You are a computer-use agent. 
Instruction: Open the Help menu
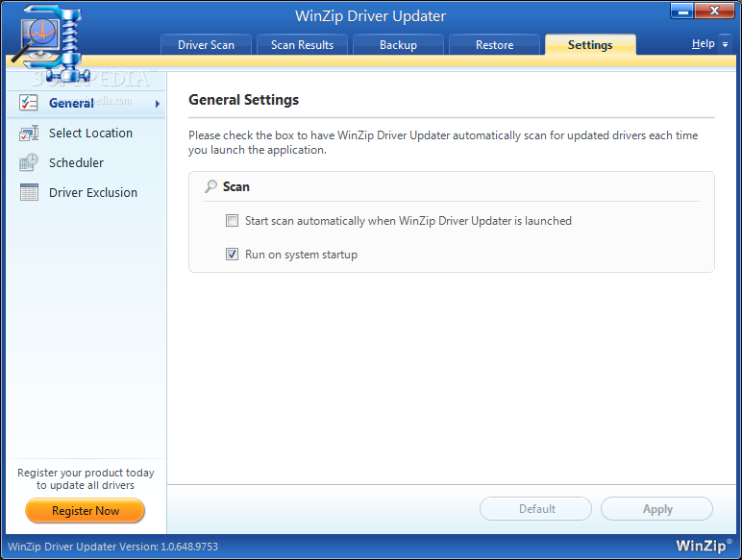[x=703, y=44]
